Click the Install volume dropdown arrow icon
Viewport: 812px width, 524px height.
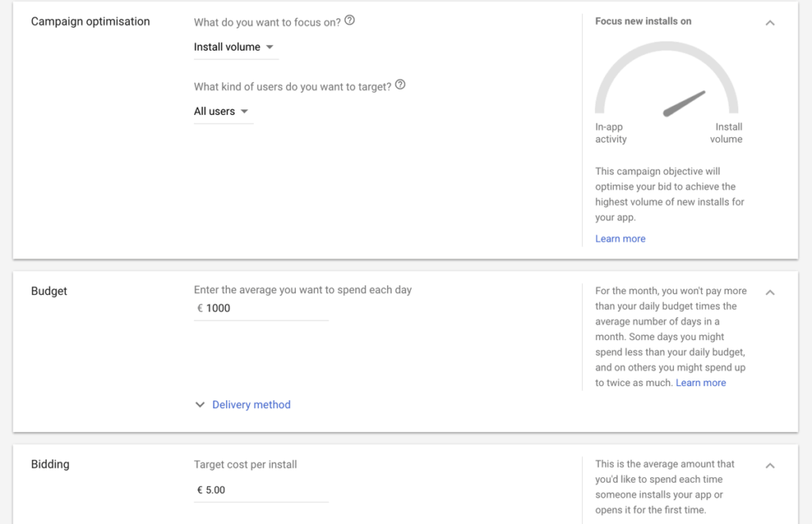(270, 47)
